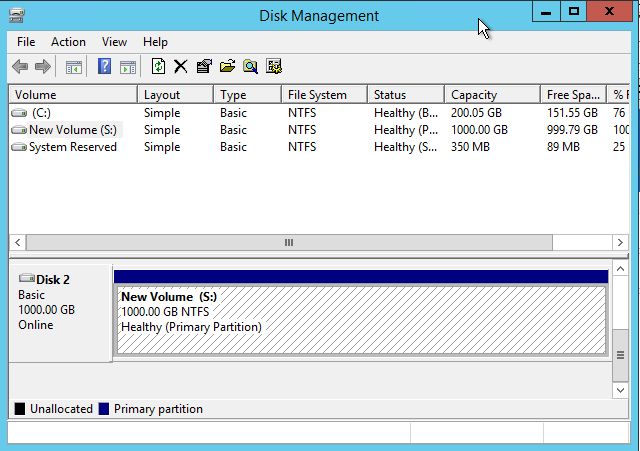Viewport: 640px width, 451px height.
Task: Click the Refresh toolbar icon
Action: pyautogui.click(x=158, y=67)
